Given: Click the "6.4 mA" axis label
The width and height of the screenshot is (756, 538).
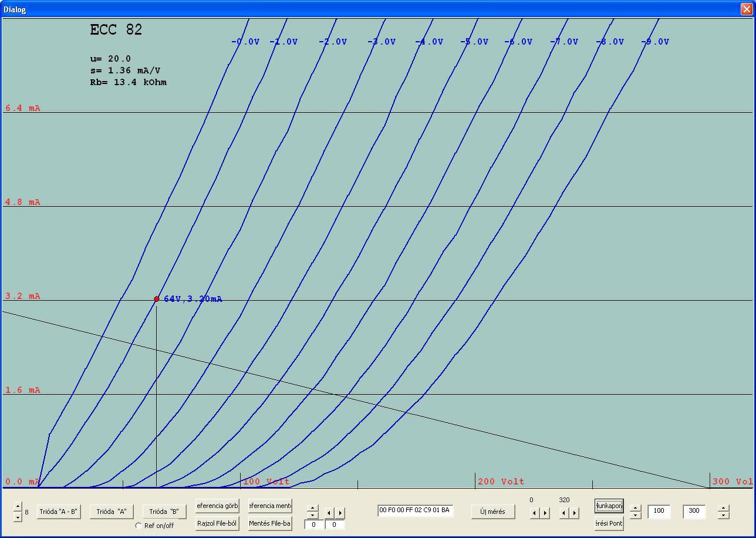Looking at the screenshot, I should pyautogui.click(x=23, y=108).
